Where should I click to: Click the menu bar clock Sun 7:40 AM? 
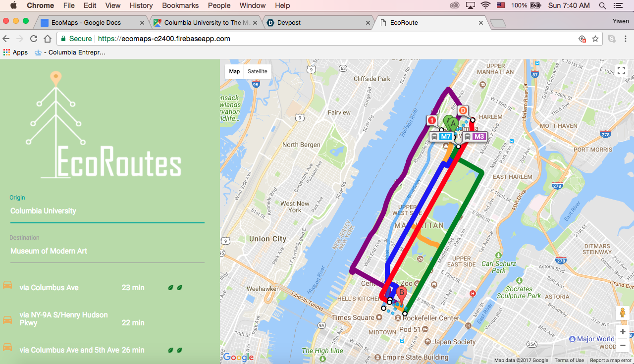pos(569,5)
